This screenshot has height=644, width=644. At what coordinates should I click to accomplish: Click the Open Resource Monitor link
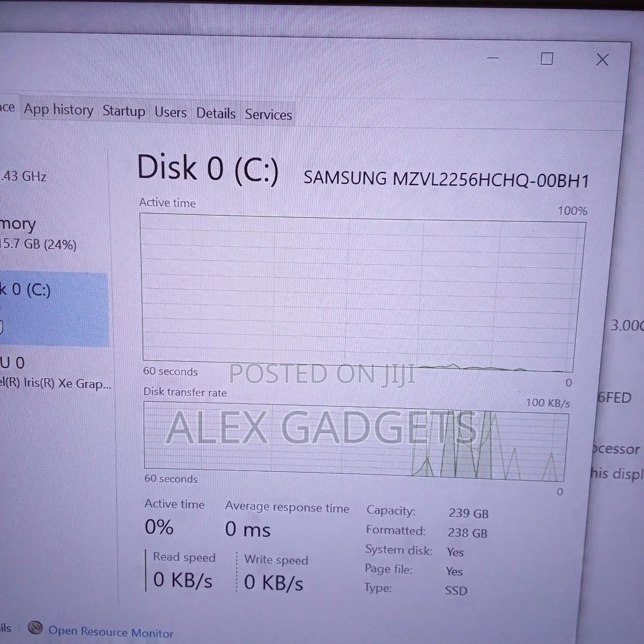coord(111,632)
